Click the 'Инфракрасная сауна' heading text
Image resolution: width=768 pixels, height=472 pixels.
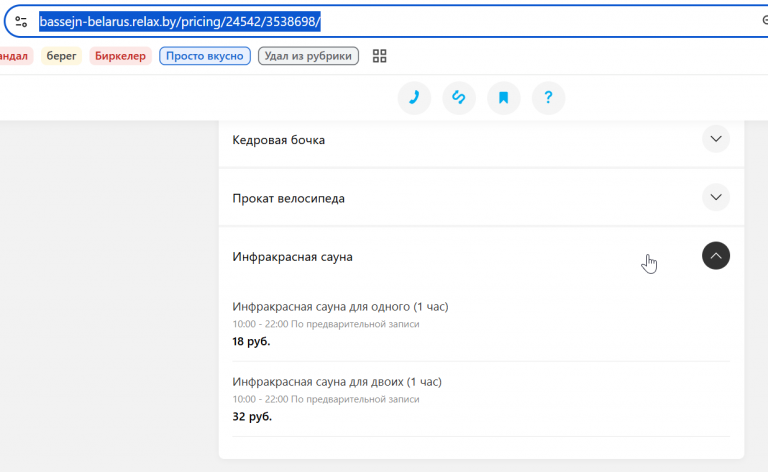pos(292,257)
